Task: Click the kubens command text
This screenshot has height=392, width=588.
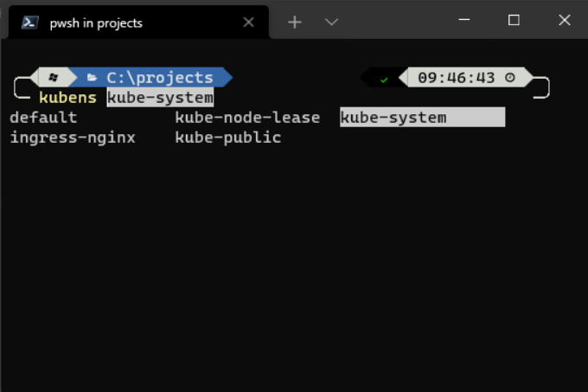Action: (x=67, y=98)
